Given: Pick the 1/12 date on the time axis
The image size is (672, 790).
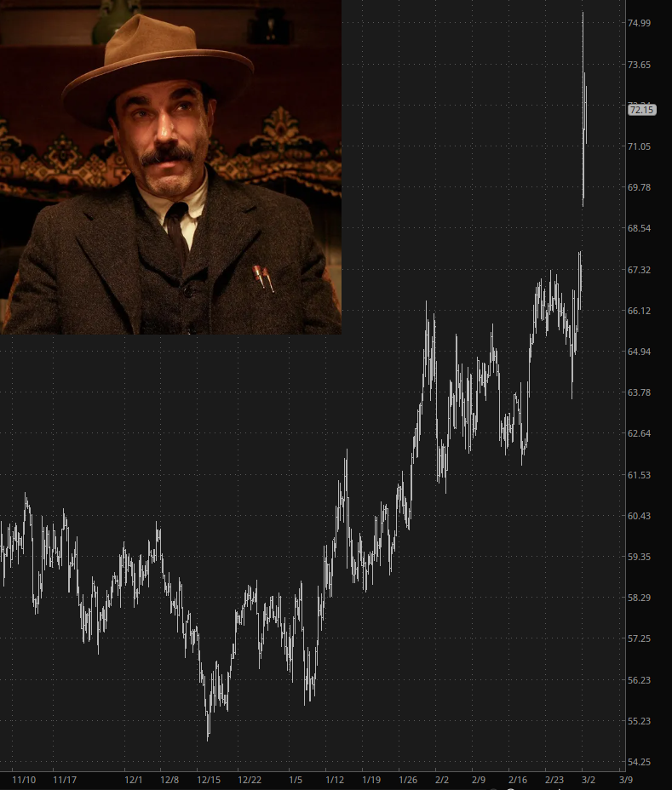Looking at the screenshot, I should click(334, 780).
